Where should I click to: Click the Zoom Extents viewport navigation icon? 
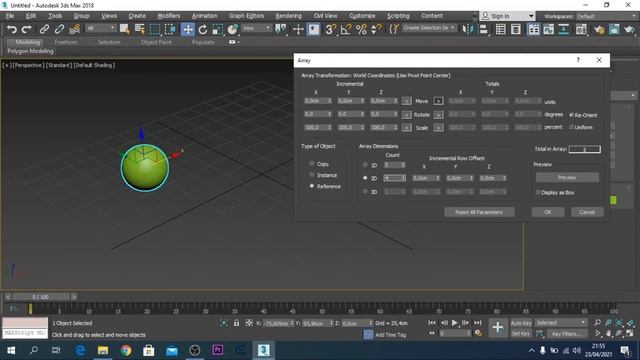[x=619, y=322]
